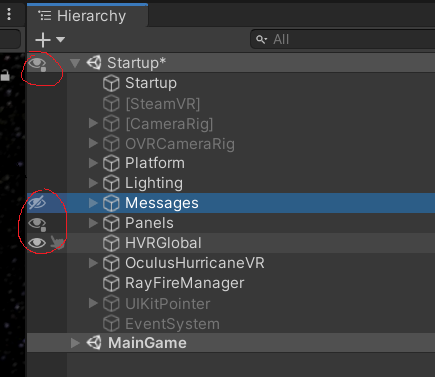Screen dimensions: 435x377
Task: Expand the OculusHurricaneVR object
Action: (93, 263)
